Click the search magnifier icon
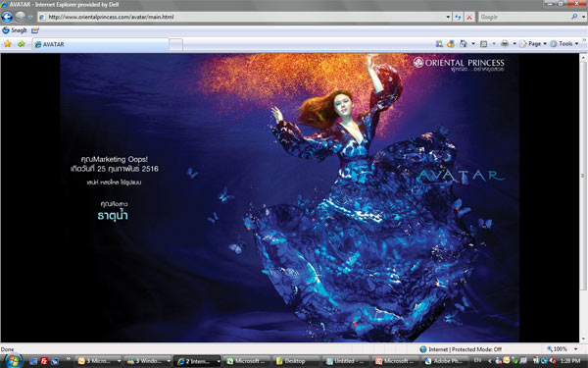This screenshot has height=368, width=588. pyautogui.click(x=574, y=17)
